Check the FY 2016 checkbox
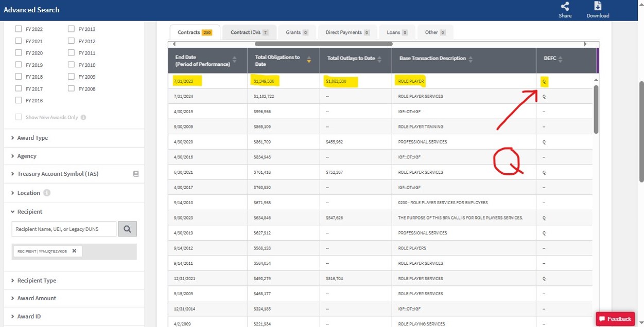This screenshot has width=644, height=327. pyautogui.click(x=19, y=100)
